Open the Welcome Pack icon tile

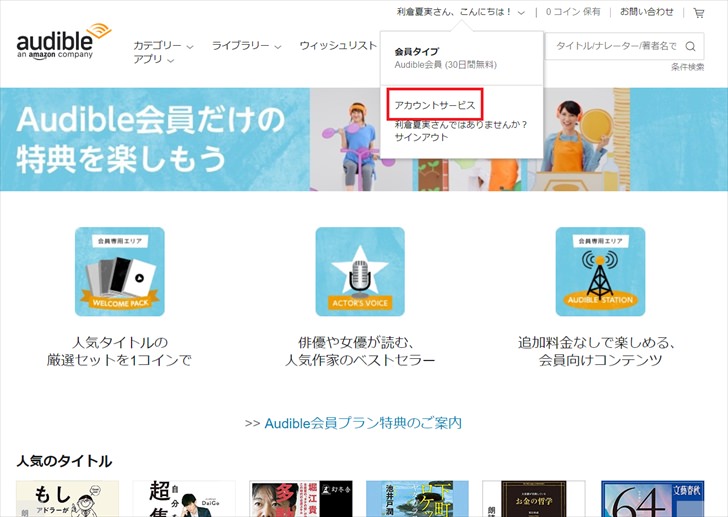click(120, 271)
